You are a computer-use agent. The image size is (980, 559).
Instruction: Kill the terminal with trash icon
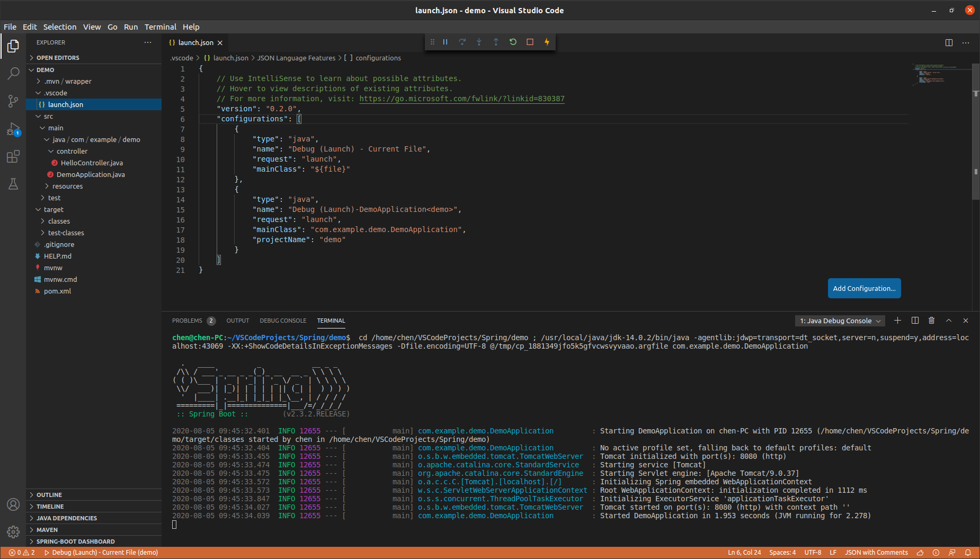pos(932,321)
